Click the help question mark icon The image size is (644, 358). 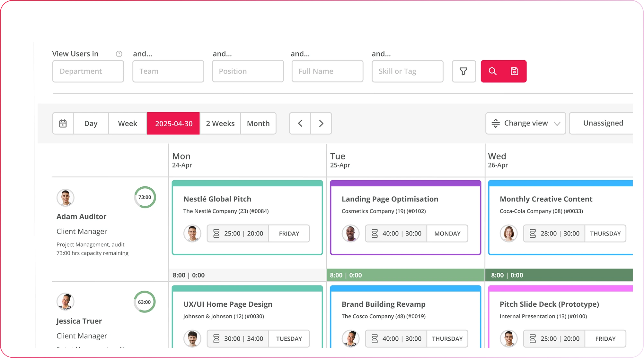119,54
